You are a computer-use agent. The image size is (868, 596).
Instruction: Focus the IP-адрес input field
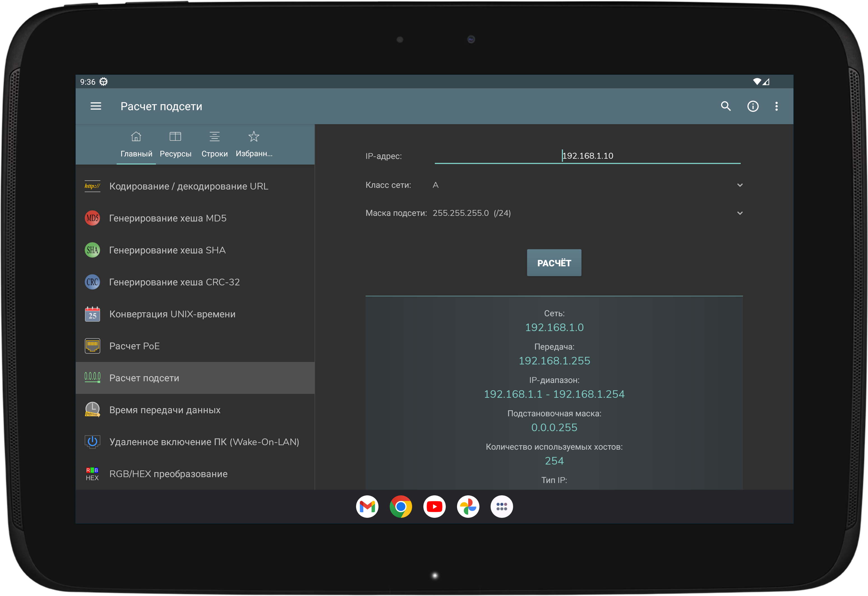[588, 156]
